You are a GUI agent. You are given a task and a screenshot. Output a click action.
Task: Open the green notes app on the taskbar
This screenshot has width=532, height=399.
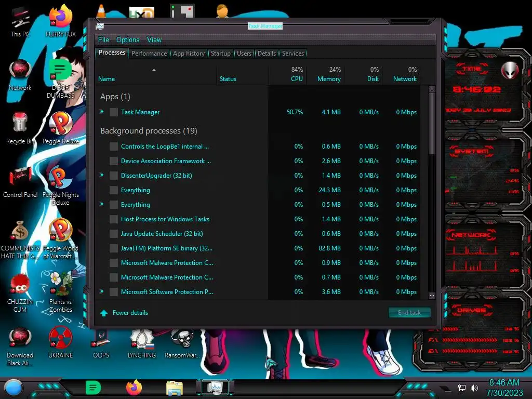(x=94, y=388)
